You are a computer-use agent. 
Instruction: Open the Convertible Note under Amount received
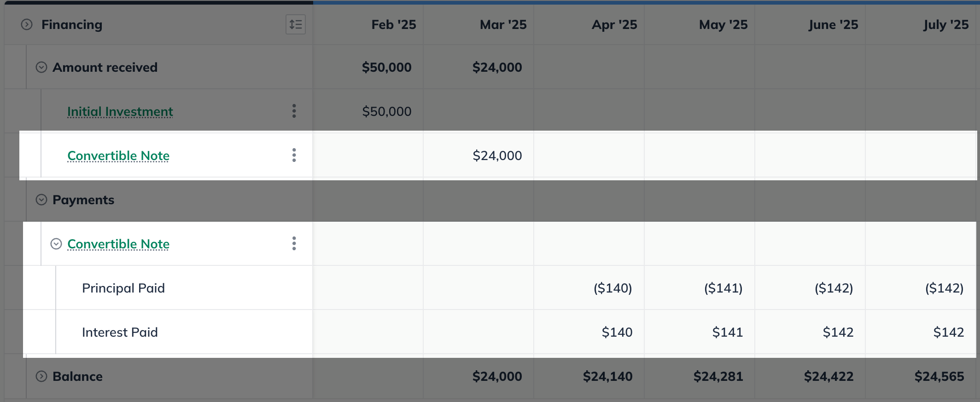point(118,155)
